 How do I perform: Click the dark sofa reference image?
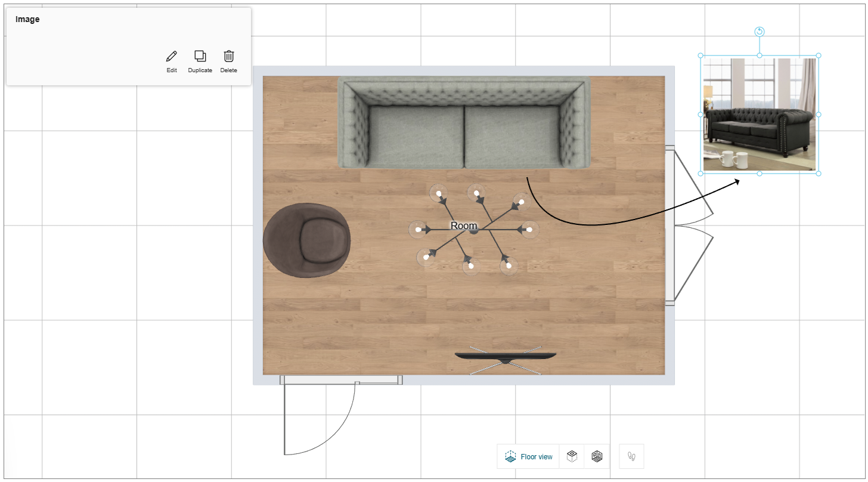click(759, 115)
